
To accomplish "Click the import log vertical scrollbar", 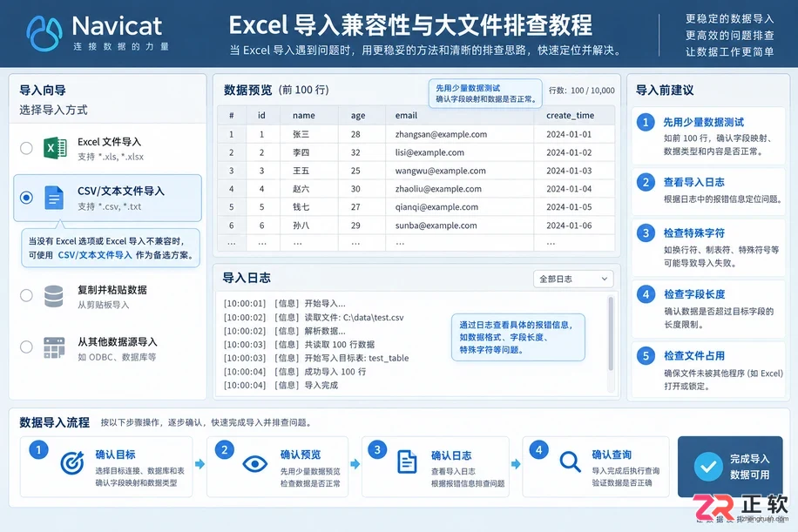I will coord(611,333).
